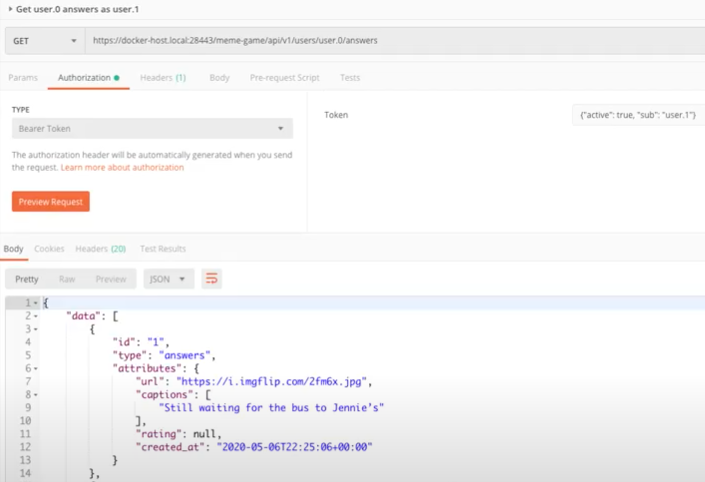Click the Token value input field
Viewport: 705px width, 482px height.
(x=637, y=115)
